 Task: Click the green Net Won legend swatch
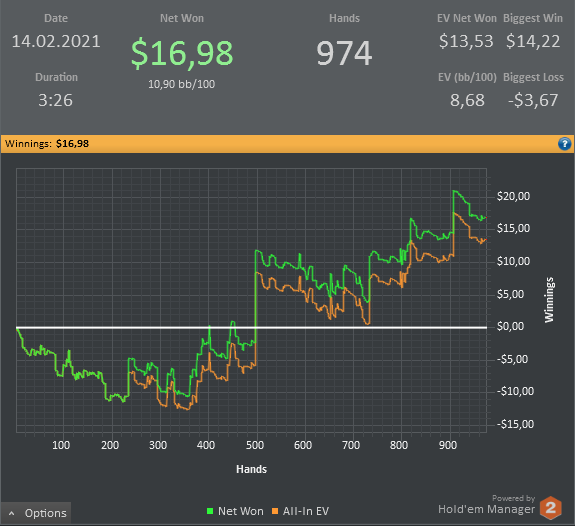click(x=210, y=511)
